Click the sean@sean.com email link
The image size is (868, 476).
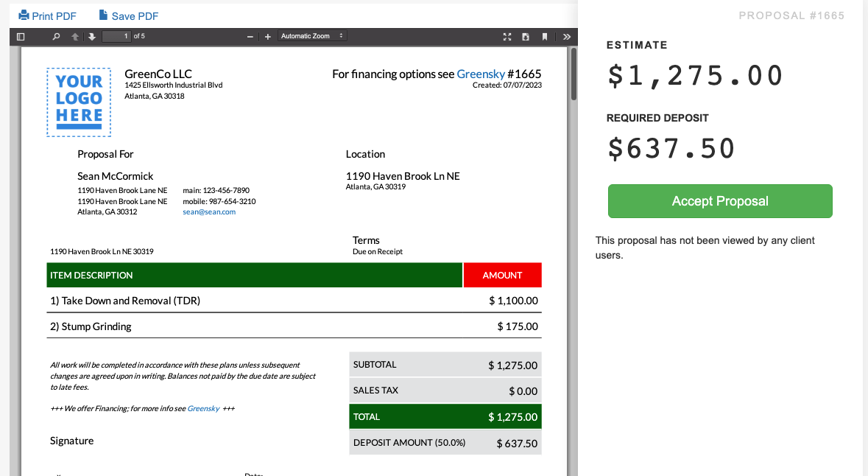(x=209, y=211)
